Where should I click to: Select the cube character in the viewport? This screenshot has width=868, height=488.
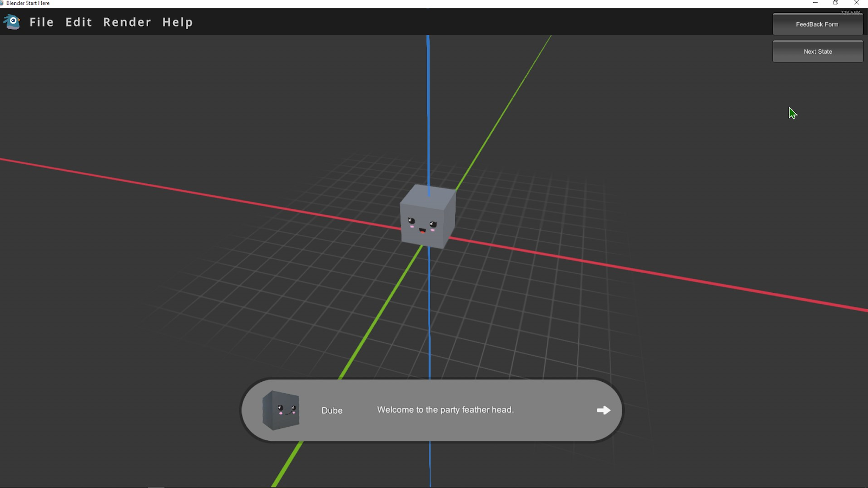(x=427, y=217)
